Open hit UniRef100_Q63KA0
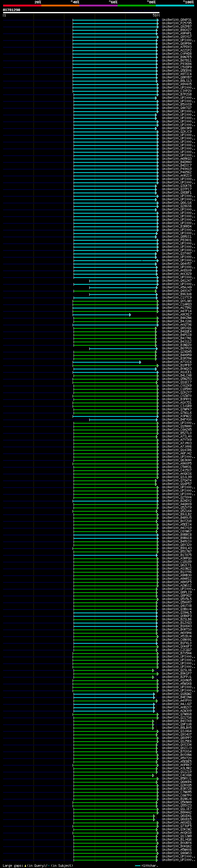The image size is (197, 868). tap(177, 460)
